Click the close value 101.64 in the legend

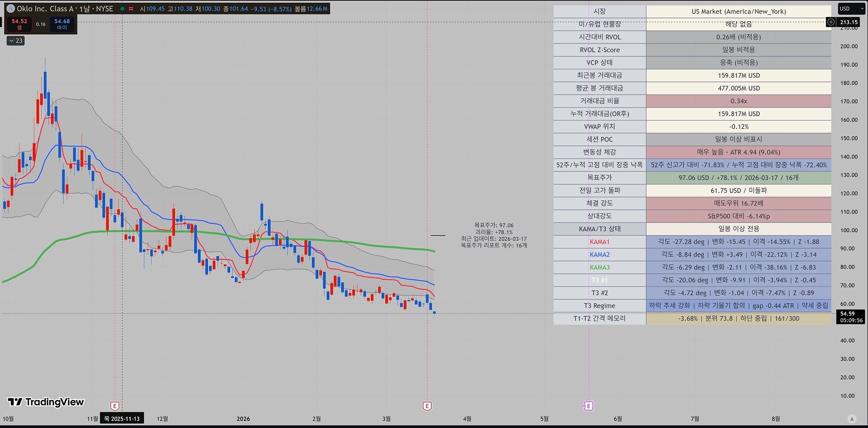[x=239, y=9]
